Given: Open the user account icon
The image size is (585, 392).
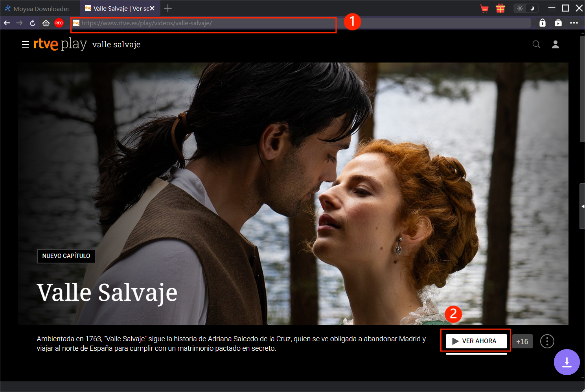Looking at the screenshot, I should pos(556,44).
